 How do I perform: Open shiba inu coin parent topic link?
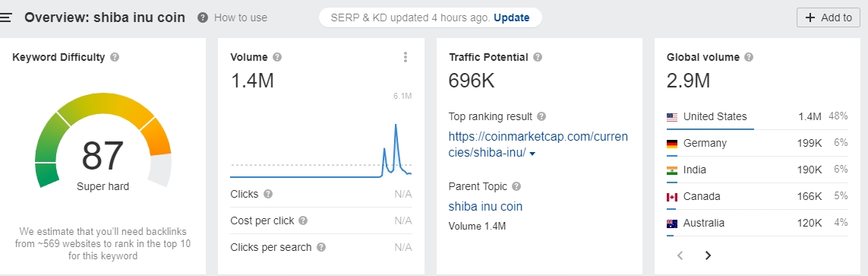point(485,207)
